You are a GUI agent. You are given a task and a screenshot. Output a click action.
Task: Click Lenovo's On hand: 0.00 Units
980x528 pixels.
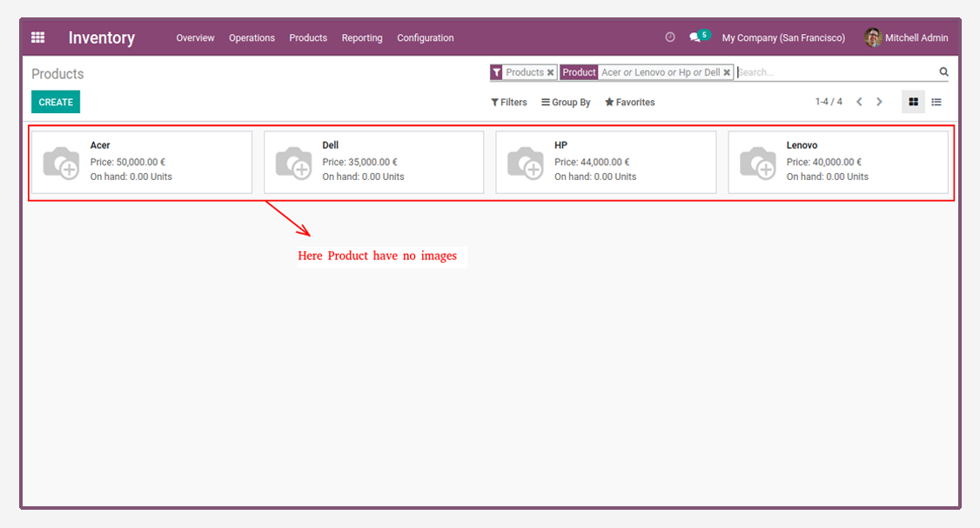click(828, 177)
